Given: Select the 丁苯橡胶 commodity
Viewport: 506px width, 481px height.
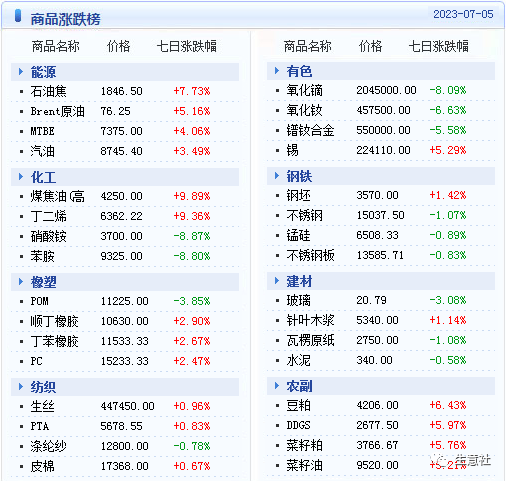Looking at the screenshot, I should coord(54,341).
